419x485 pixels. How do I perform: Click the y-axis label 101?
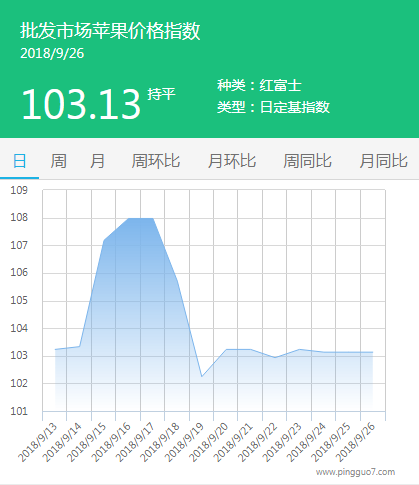tap(19, 411)
